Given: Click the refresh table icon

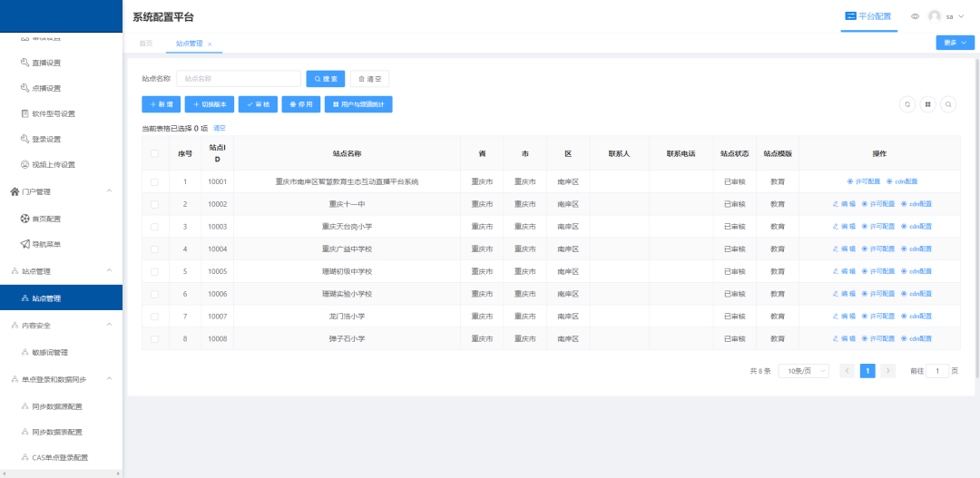Looking at the screenshot, I should click(x=907, y=104).
